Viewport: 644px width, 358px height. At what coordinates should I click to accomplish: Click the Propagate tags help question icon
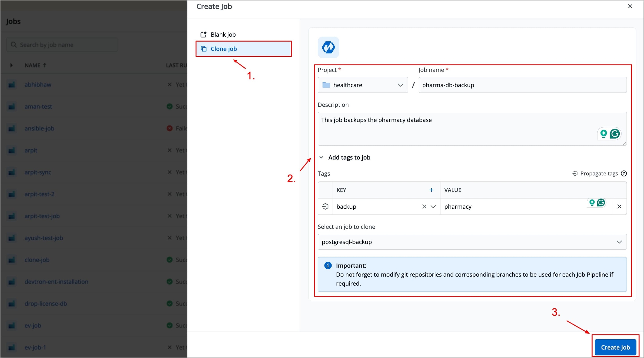(x=624, y=174)
